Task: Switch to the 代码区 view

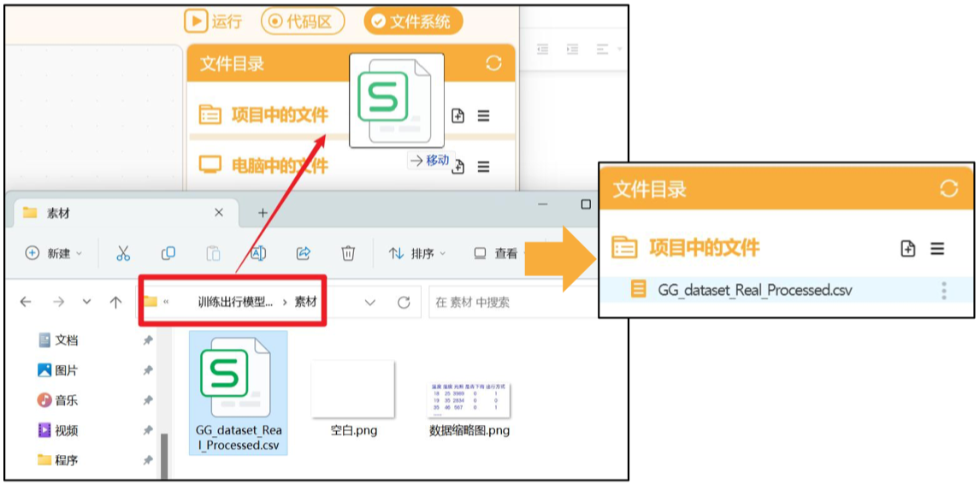Action: [303, 22]
